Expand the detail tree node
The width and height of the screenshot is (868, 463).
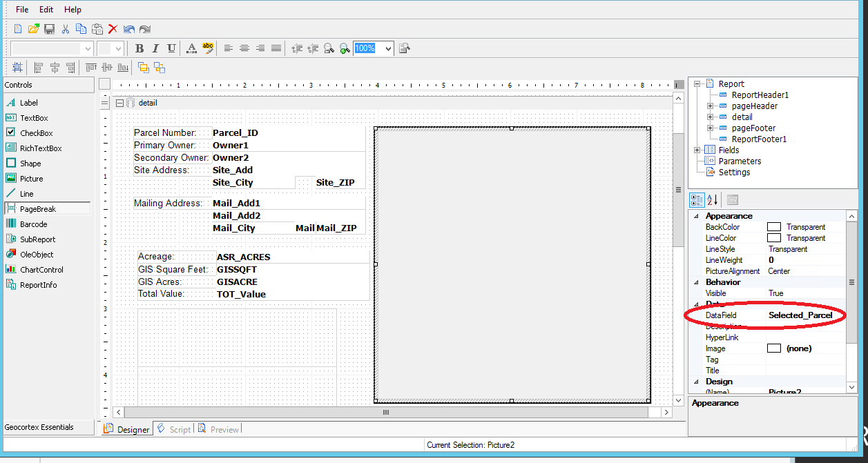click(x=710, y=117)
